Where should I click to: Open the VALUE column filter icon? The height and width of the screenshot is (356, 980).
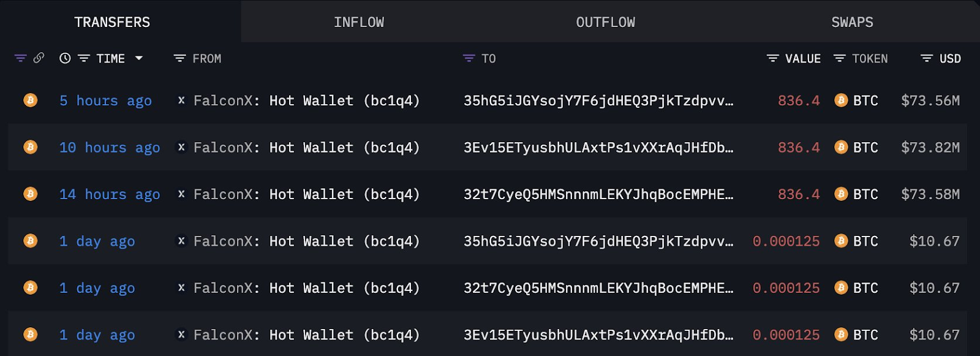coord(773,58)
